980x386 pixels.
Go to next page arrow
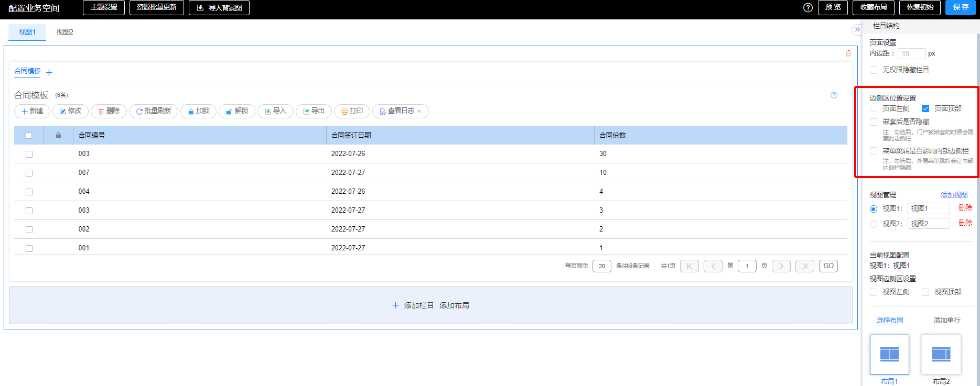coord(781,266)
